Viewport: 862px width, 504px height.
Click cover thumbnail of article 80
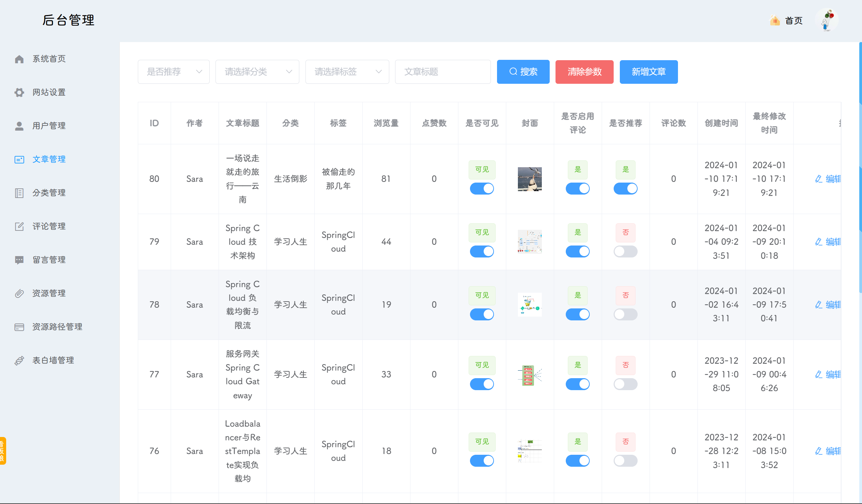530,179
